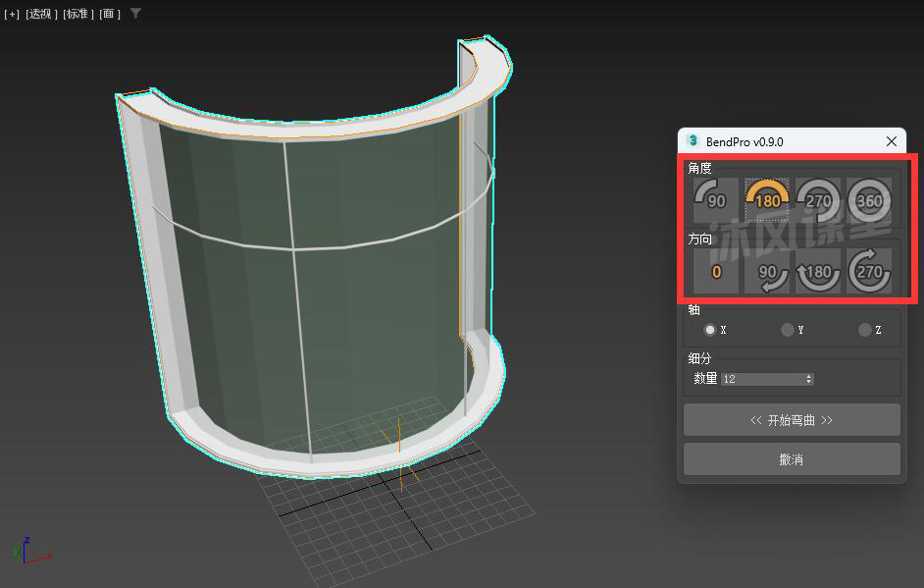This screenshot has height=588, width=924.
Task: Select the Y axis radio button
Action: tap(787, 330)
